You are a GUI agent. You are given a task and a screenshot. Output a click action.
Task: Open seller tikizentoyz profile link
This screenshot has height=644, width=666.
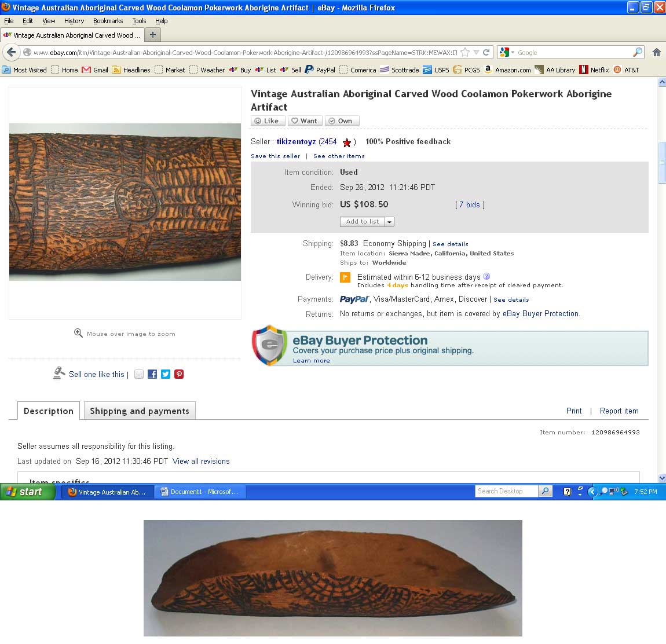(296, 141)
